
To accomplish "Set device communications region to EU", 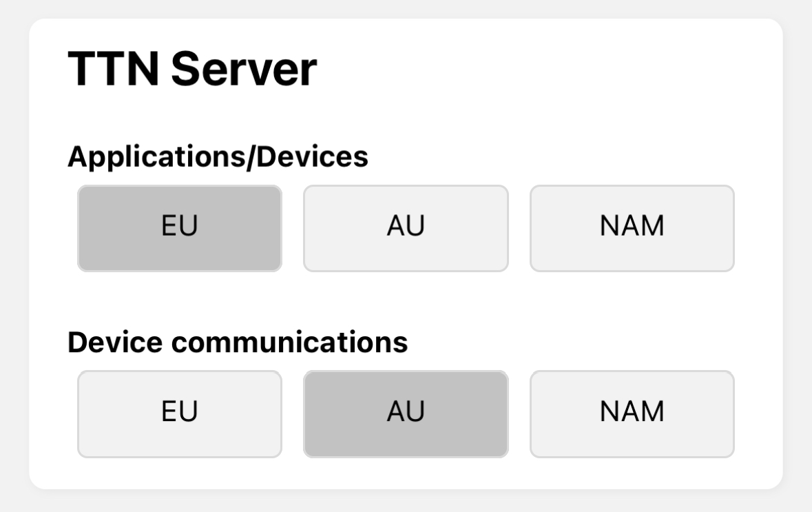I will (x=180, y=413).
